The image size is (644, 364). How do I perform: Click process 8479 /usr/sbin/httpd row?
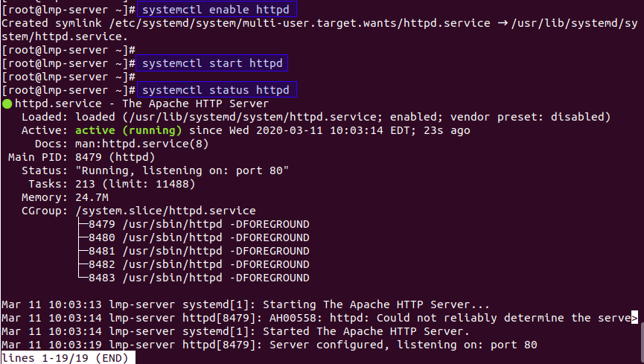pyautogui.click(x=199, y=224)
